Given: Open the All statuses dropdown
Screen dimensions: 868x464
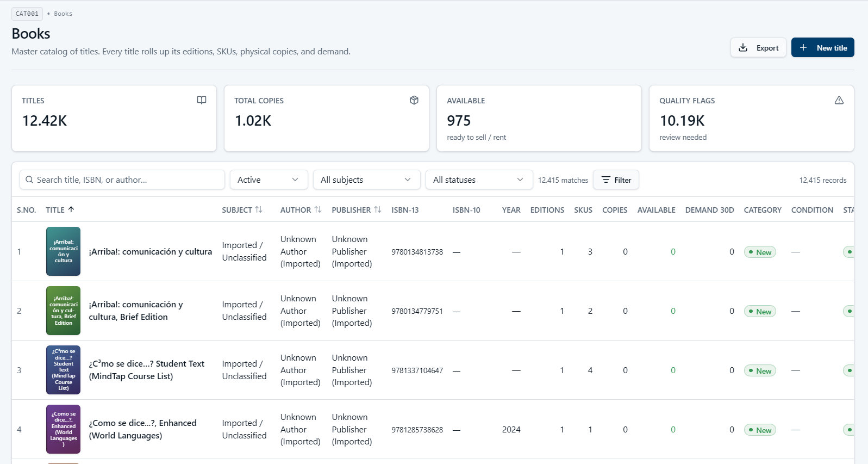Looking at the screenshot, I should pos(479,180).
